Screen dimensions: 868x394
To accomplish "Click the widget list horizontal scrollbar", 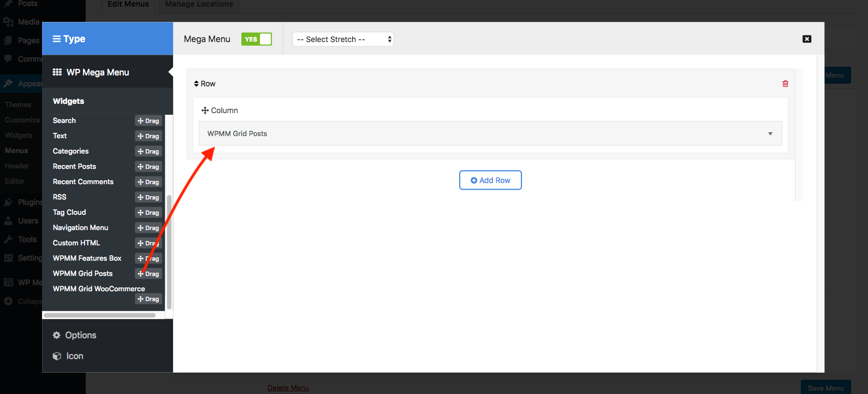I will point(99,315).
